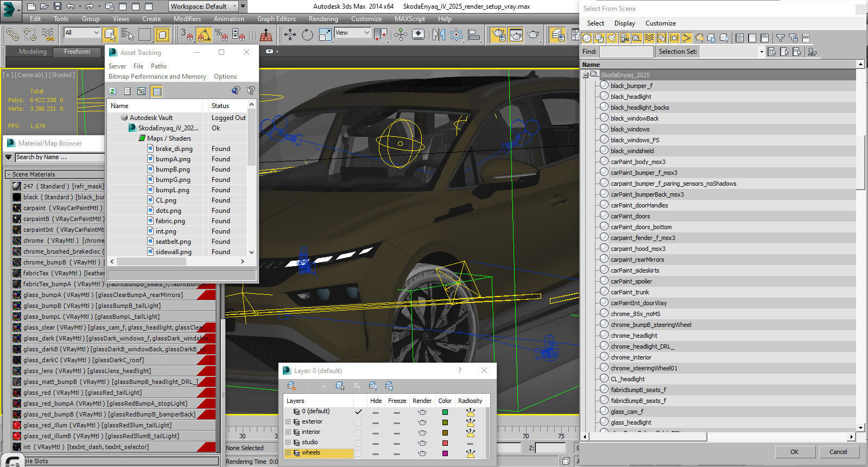Change color swatch of studio layer
This screenshot has height=467, width=868.
[x=445, y=443]
